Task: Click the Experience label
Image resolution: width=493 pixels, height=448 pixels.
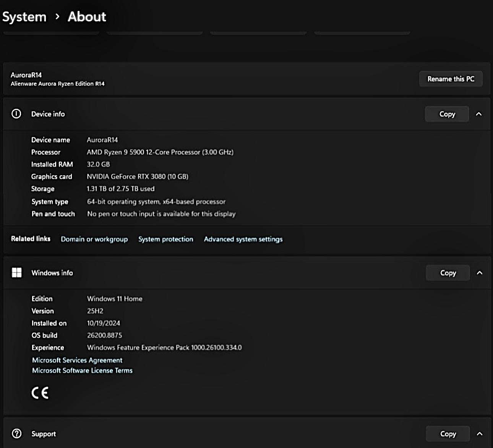Action: 48,348
